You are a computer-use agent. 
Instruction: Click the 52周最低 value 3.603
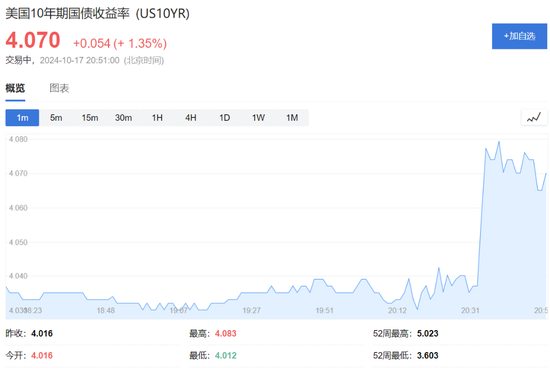[428, 355]
